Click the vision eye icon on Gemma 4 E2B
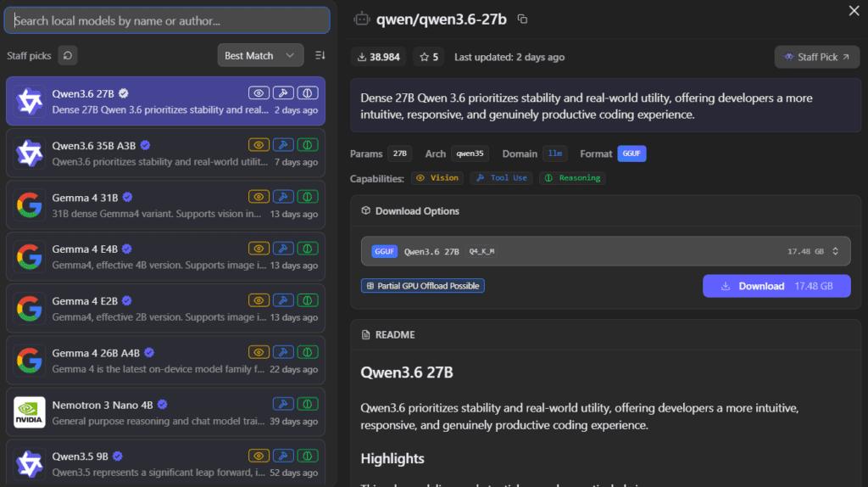The height and width of the screenshot is (487, 868). pyautogui.click(x=259, y=300)
